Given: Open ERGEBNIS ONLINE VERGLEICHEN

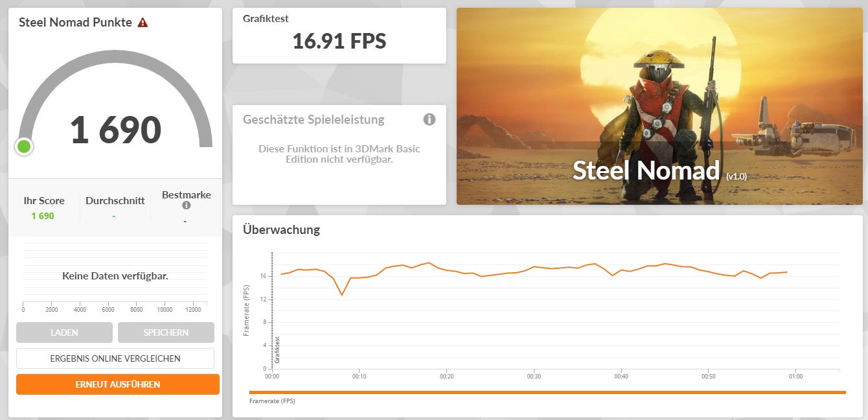Looking at the screenshot, I should tap(115, 358).
